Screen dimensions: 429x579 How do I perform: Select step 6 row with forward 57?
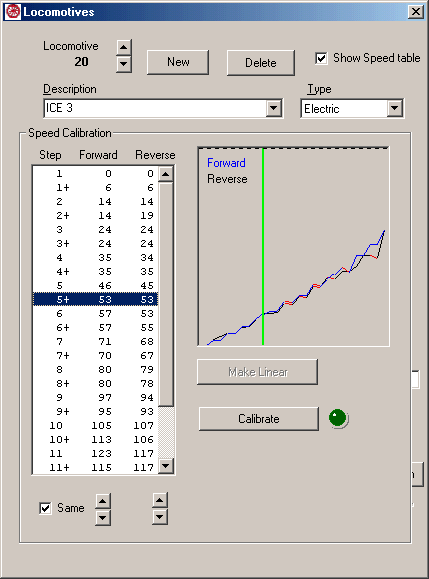pyautogui.click(x=95, y=314)
